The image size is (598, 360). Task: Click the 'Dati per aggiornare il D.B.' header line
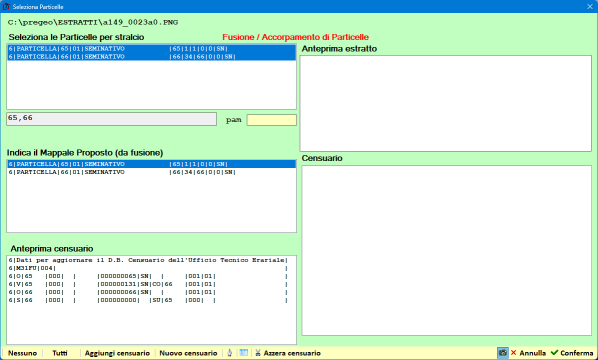tap(148, 260)
